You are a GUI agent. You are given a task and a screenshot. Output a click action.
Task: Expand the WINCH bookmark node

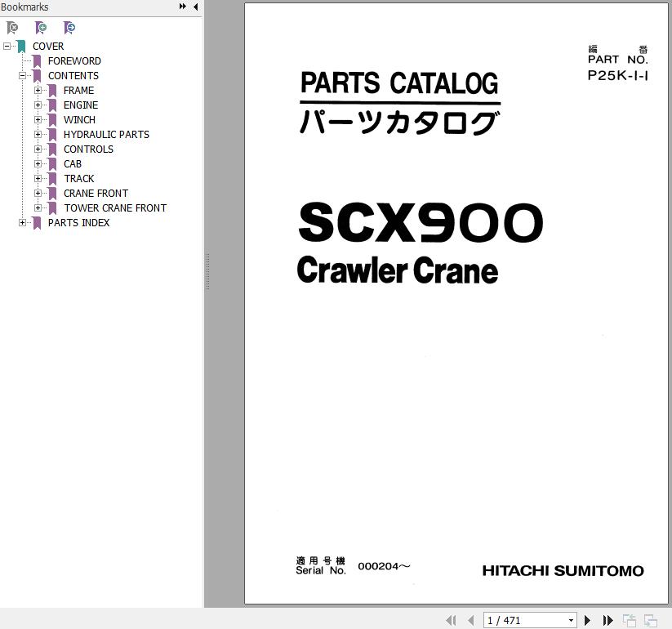[x=38, y=119]
